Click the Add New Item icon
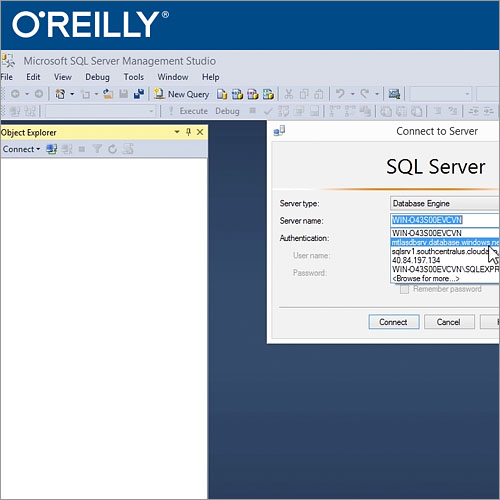 pyautogui.click(x=85, y=95)
